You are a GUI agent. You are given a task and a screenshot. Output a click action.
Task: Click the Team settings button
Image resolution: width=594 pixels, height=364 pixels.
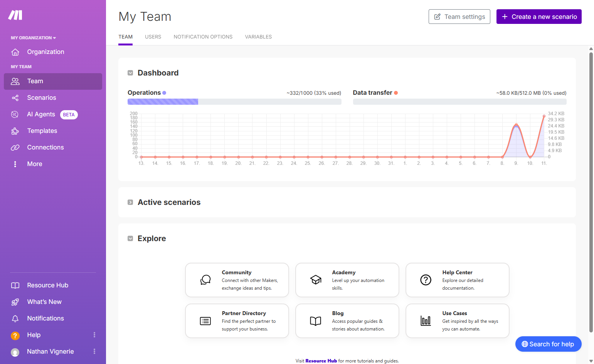pos(459,17)
